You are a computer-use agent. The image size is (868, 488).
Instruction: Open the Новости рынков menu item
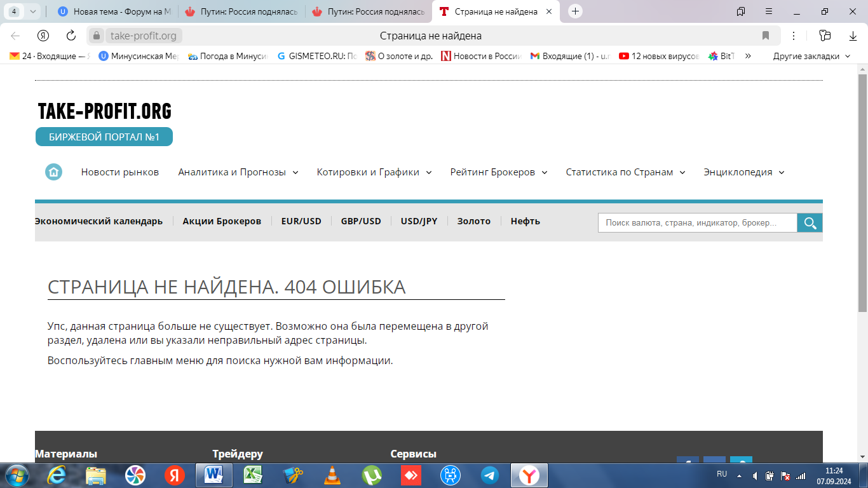pos(120,172)
